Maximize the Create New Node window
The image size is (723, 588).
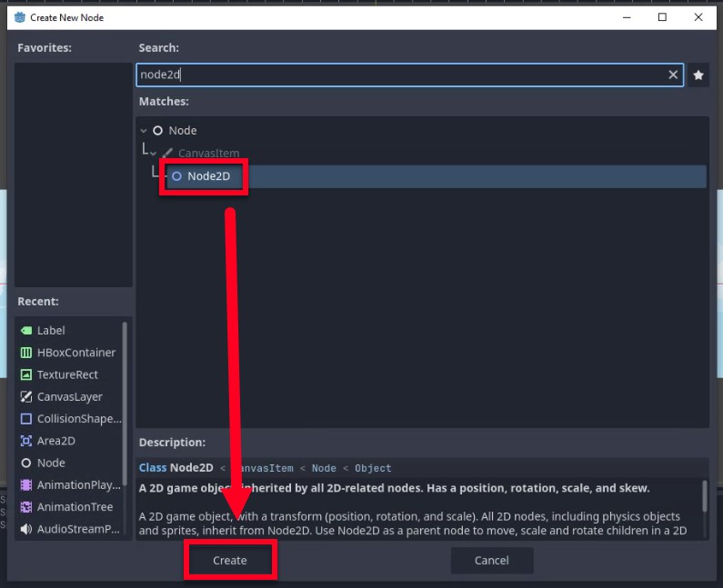point(662,17)
